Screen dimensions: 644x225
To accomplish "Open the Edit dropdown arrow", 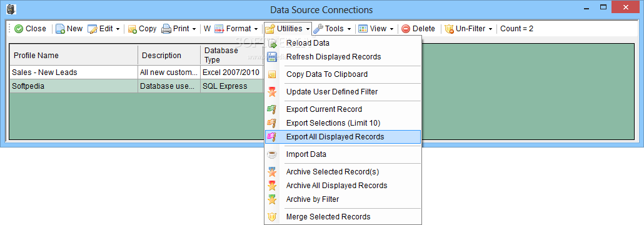I will tap(118, 29).
